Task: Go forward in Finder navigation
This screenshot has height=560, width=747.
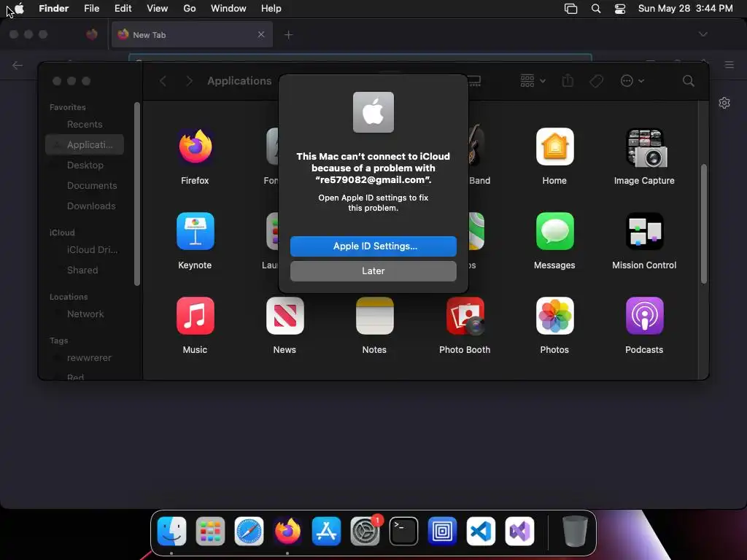Action: tap(189, 81)
